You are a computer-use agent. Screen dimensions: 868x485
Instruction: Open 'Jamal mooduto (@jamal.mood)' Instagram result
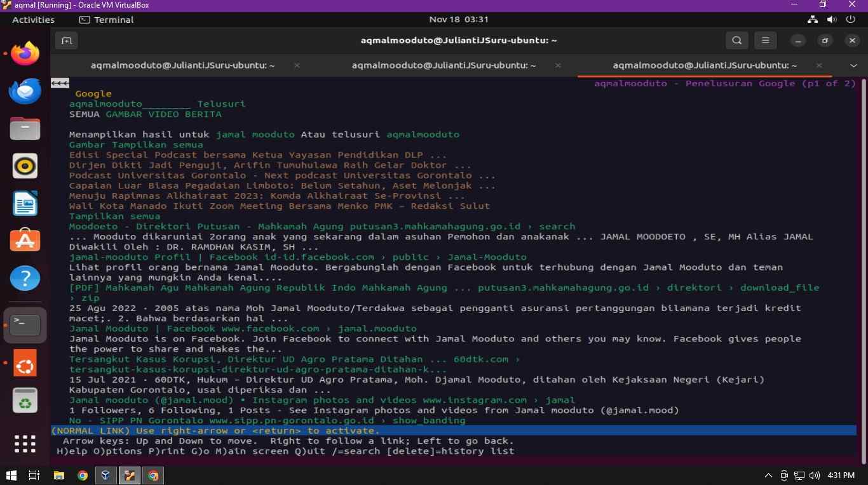point(322,400)
